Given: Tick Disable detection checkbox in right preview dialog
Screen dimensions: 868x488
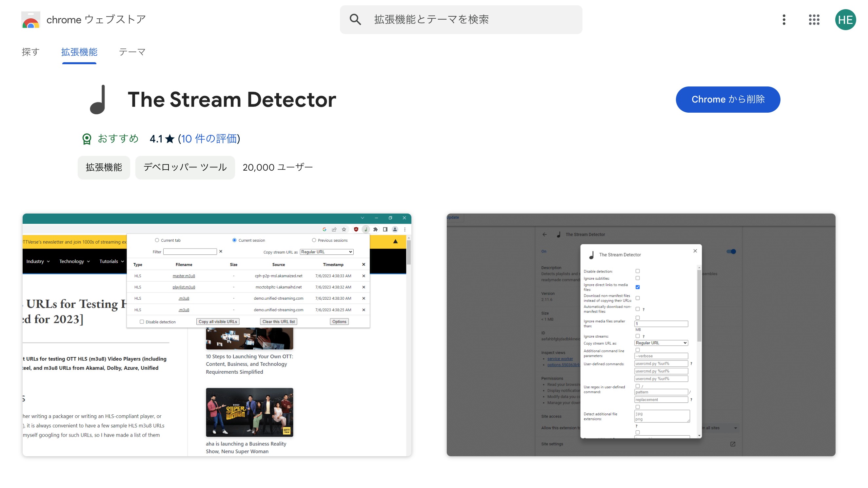Looking at the screenshot, I should coord(637,271).
